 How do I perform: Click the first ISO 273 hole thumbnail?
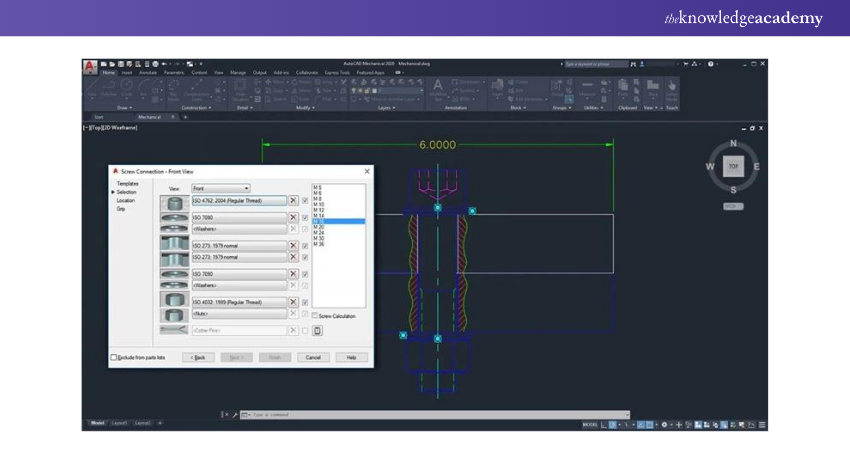click(173, 245)
